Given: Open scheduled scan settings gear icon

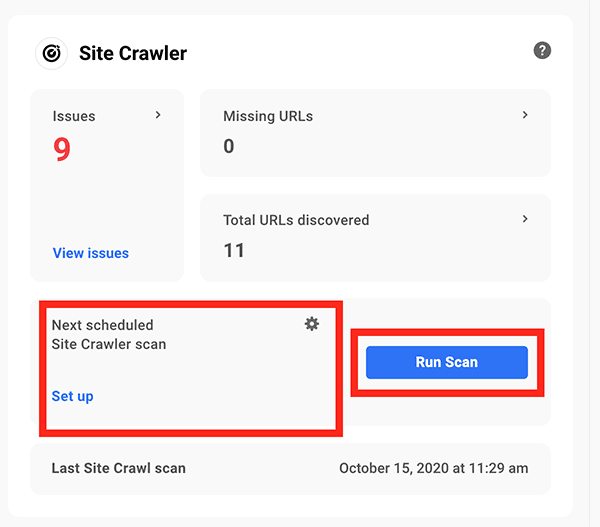Looking at the screenshot, I should pyautogui.click(x=312, y=324).
